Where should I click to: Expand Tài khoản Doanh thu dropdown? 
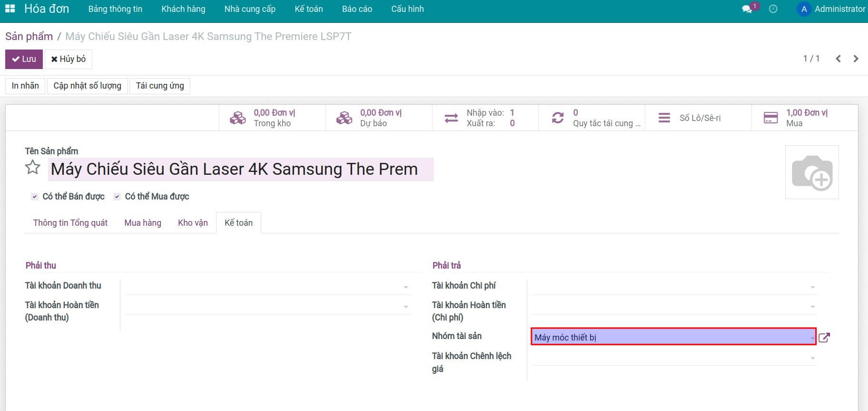click(405, 287)
